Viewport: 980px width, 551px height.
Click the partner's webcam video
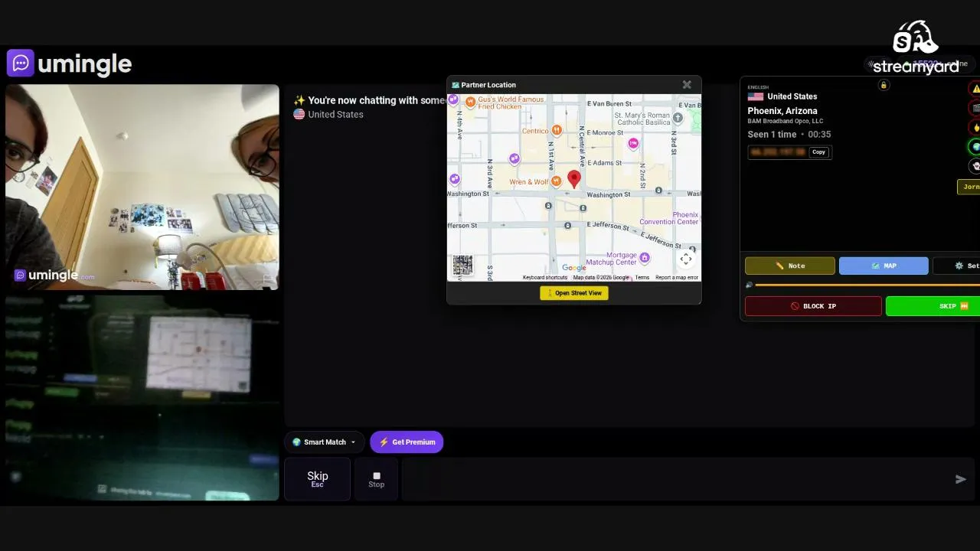[x=142, y=187]
